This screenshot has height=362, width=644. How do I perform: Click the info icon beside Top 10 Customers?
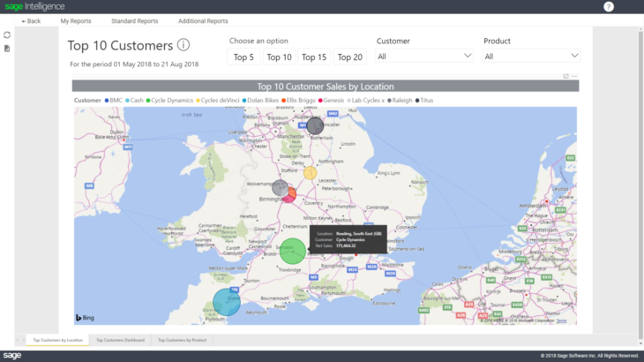(x=183, y=44)
